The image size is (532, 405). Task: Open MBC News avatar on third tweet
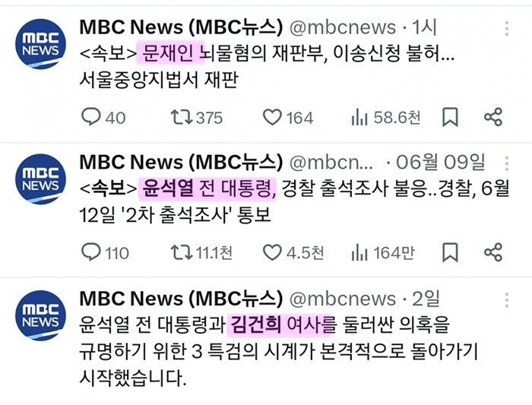(x=41, y=315)
